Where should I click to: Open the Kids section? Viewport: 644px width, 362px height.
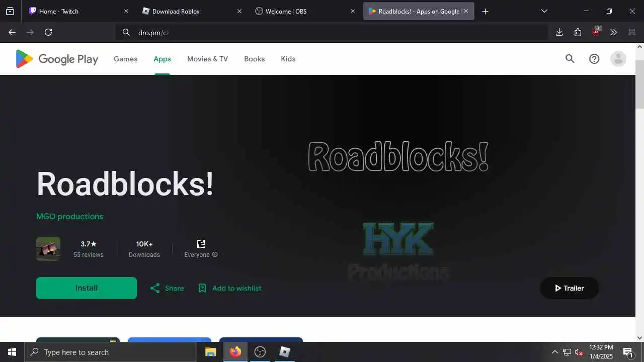pyautogui.click(x=288, y=59)
